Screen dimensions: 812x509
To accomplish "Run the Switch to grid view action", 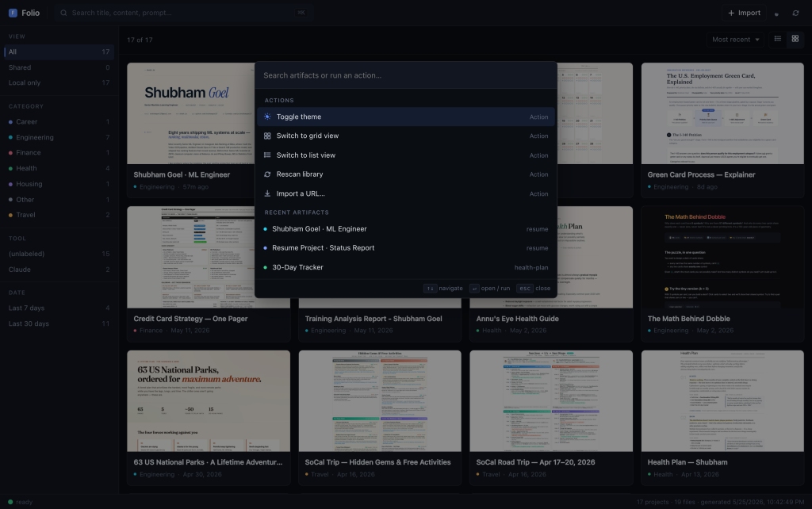I will pos(405,136).
